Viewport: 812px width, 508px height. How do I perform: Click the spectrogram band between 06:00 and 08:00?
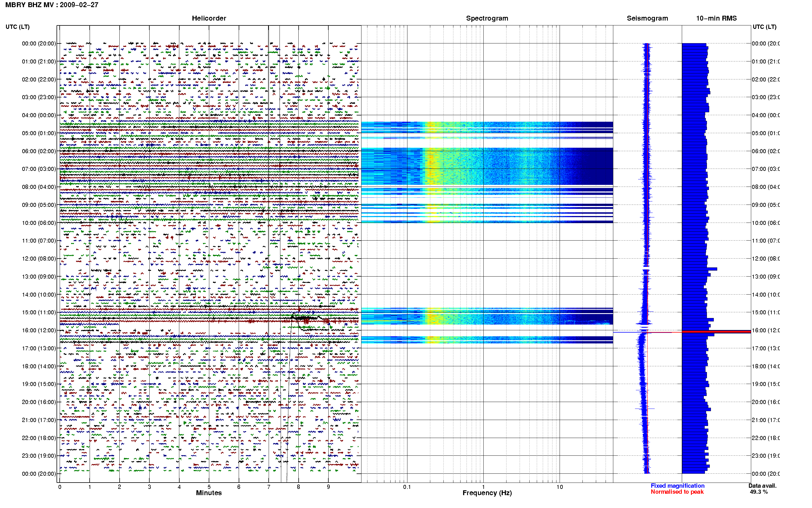(x=487, y=166)
